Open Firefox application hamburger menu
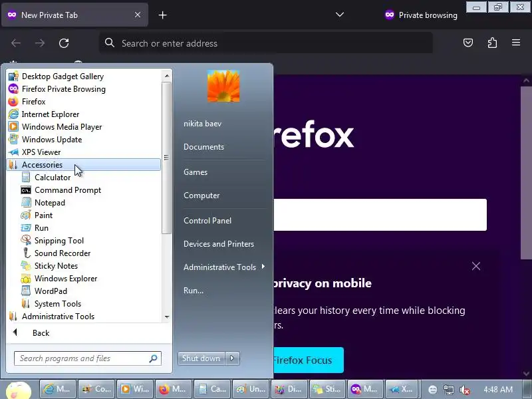This screenshot has height=399, width=532. coord(516,43)
